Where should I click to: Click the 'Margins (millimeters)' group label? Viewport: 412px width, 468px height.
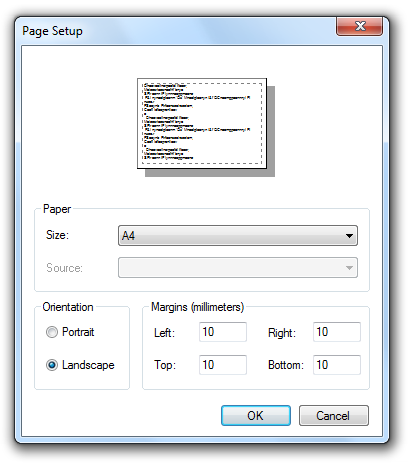click(197, 307)
